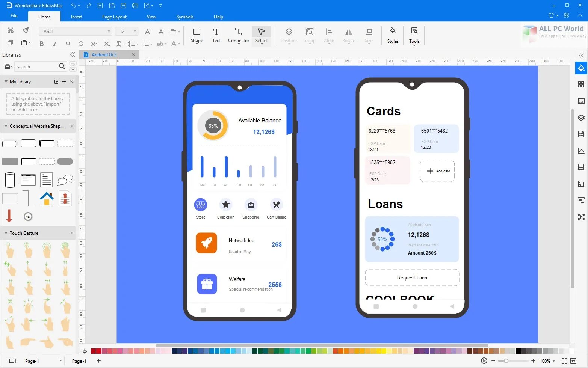Collapse Conceptual Website Shapes section
Image resolution: width=588 pixels, height=368 pixels.
pos(6,126)
